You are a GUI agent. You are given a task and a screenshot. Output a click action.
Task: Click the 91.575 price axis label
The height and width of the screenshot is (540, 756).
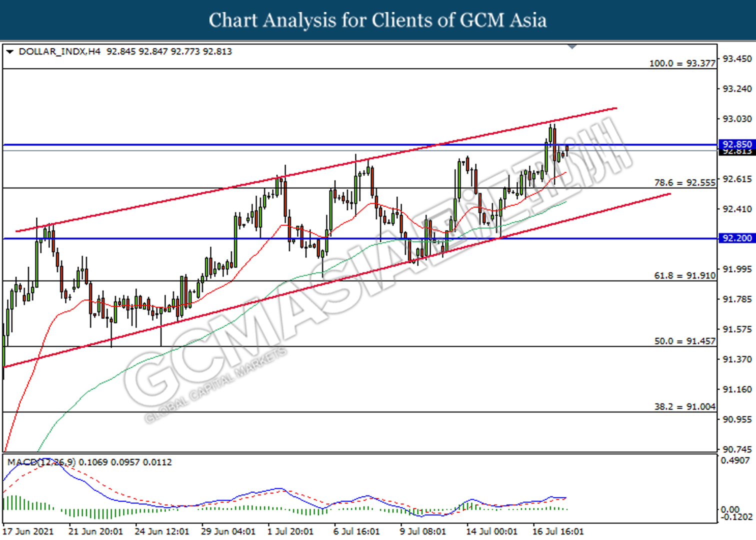tap(737, 329)
